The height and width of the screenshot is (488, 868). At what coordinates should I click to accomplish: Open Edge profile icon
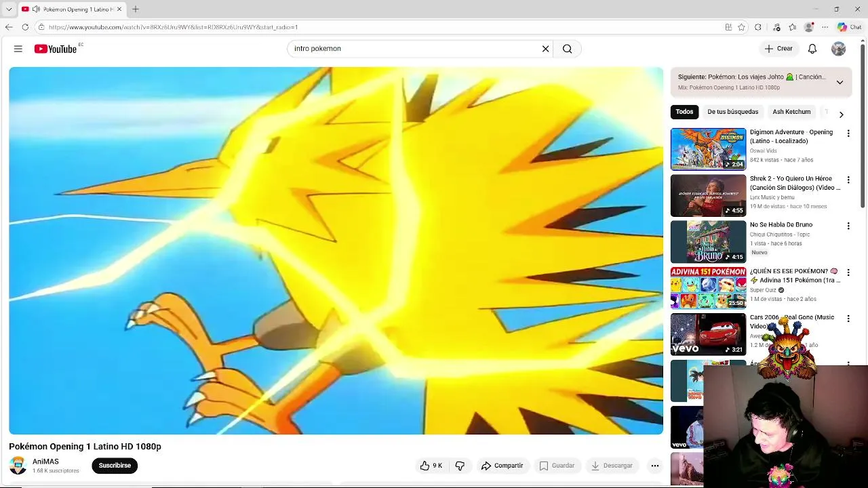tap(808, 27)
